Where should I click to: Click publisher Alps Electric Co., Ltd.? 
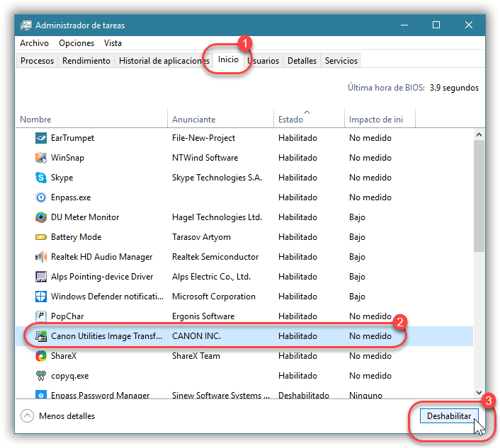pyautogui.click(x=211, y=277)
